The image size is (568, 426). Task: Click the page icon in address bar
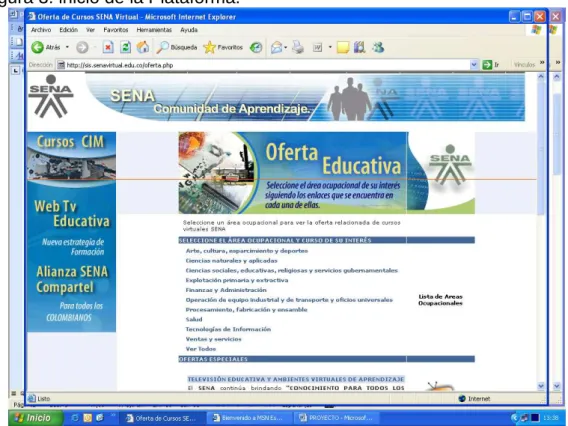(61, 65)
